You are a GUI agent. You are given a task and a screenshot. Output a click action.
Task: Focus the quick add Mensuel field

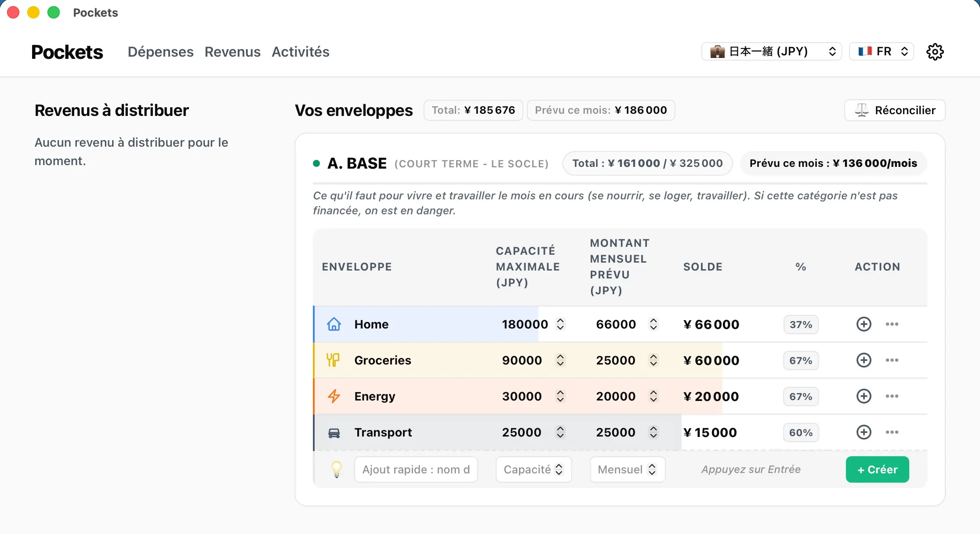[627, 469]
